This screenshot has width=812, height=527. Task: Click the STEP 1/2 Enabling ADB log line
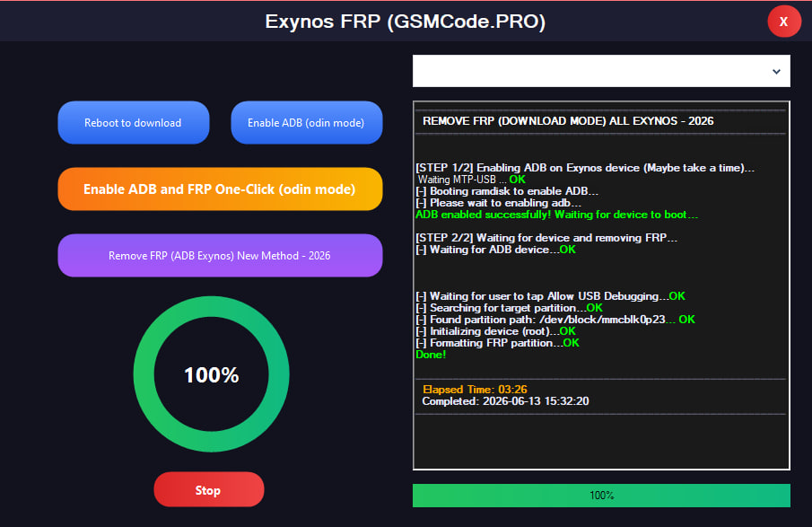[585, 168]
